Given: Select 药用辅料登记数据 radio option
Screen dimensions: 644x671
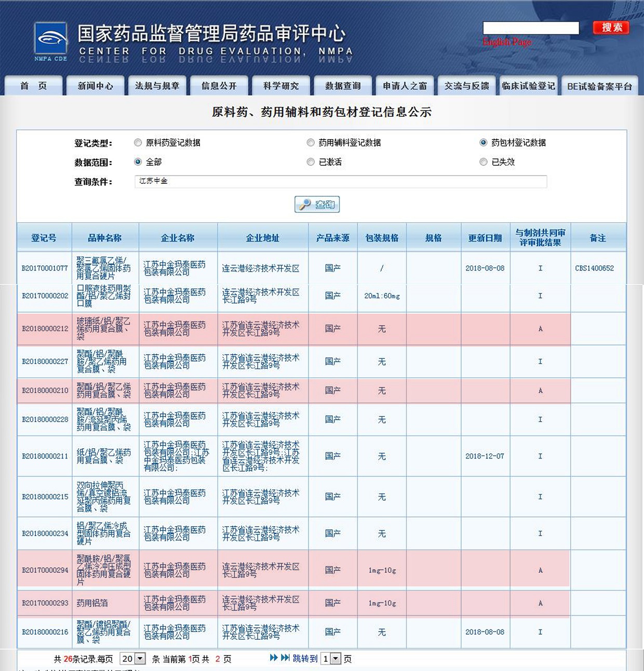Looking at the screenshot, I should click(x=311, y=143).
